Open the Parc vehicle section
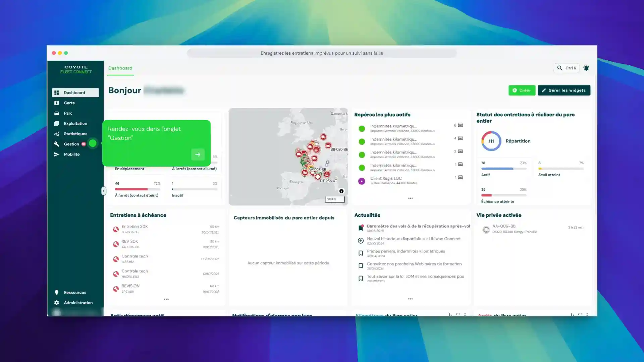Viewport: 644px width, 362px height. click(68, 113)
